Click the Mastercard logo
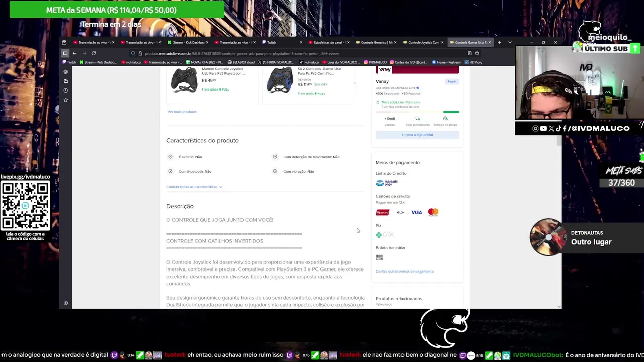 tap(433, 212)
